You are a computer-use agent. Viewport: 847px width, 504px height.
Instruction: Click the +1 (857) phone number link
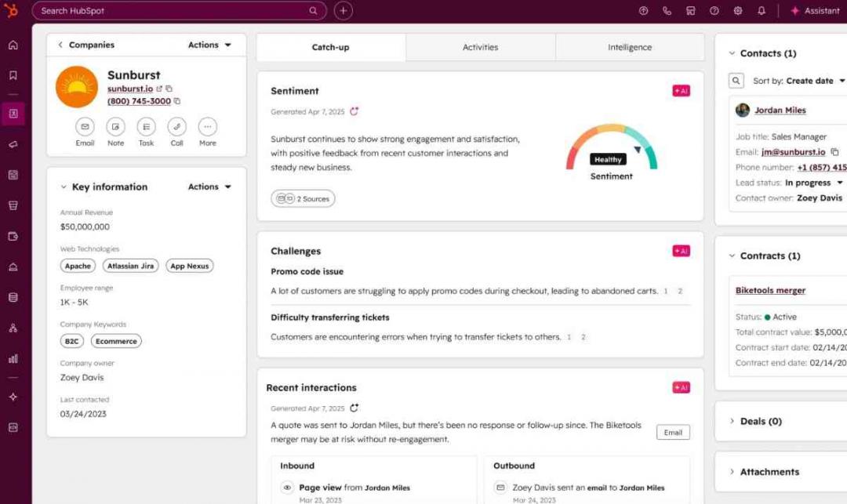822,167
